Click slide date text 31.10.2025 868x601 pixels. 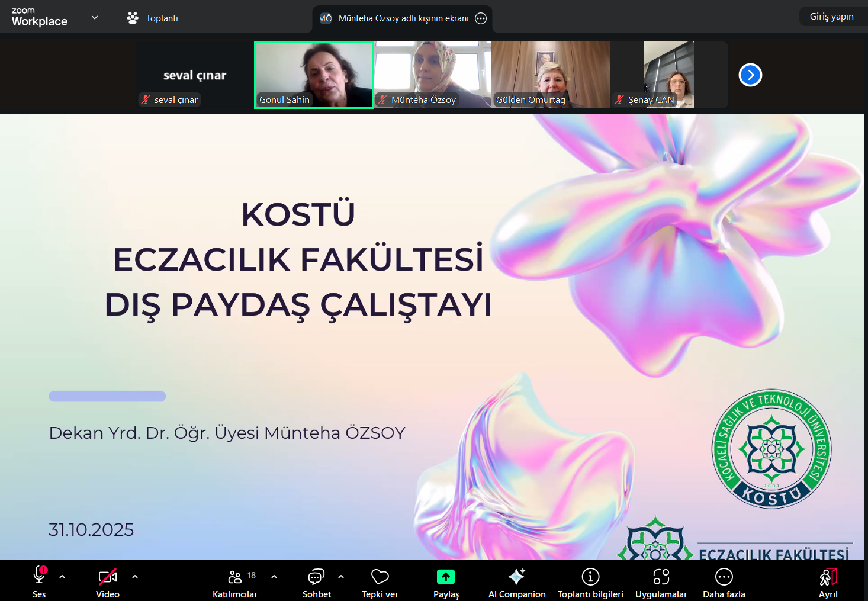pos(91,529)
